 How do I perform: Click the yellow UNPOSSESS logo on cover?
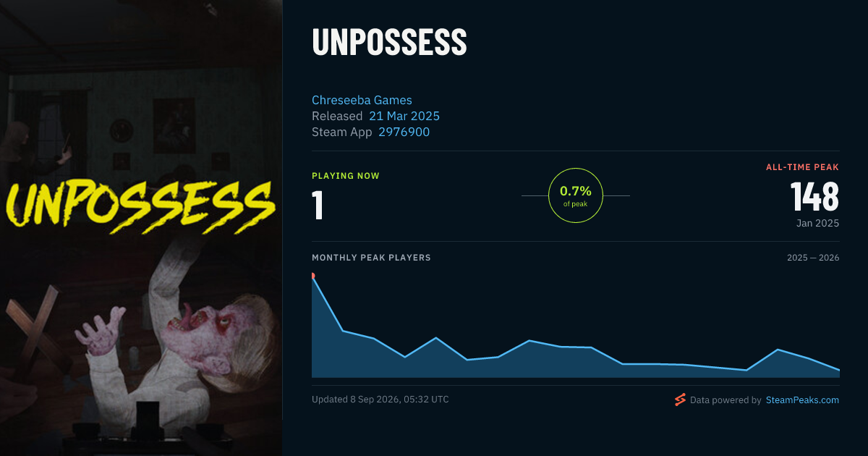[141, 204]
